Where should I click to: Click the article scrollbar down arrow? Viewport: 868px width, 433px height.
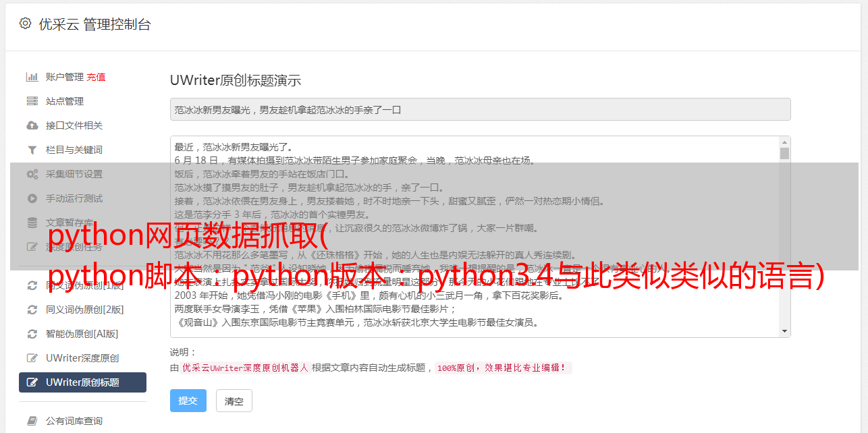[784, 331]
